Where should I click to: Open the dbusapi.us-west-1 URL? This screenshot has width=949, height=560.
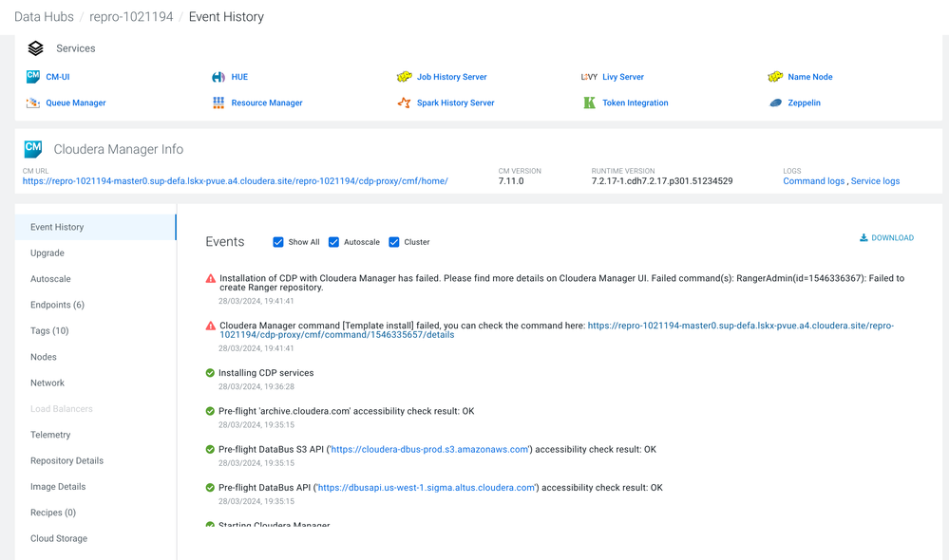coord(427,488)
